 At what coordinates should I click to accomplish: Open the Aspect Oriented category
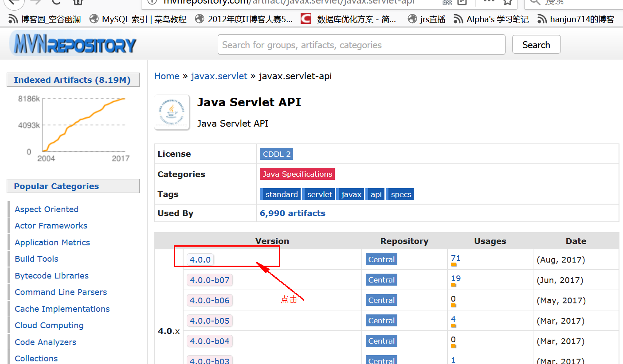47,209
